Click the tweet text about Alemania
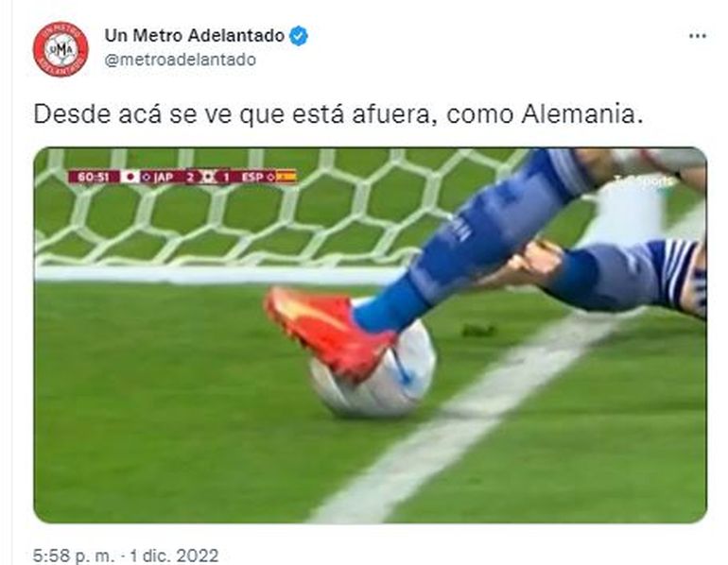Screen dimensions: 728x565 338,114
